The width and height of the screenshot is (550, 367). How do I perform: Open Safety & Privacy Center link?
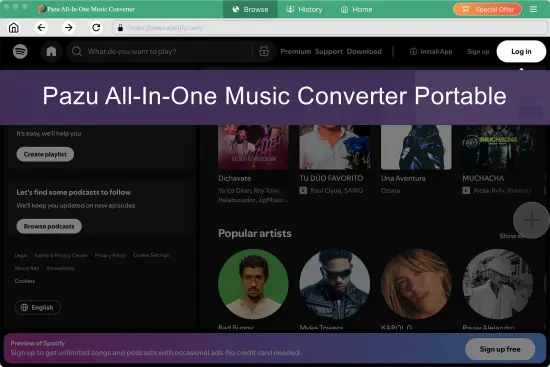pos(61,255)
